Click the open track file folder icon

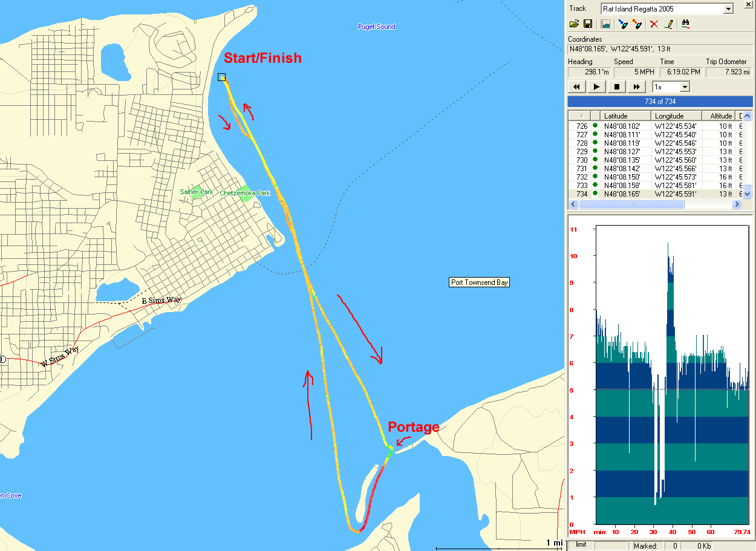tap(575, 24)
